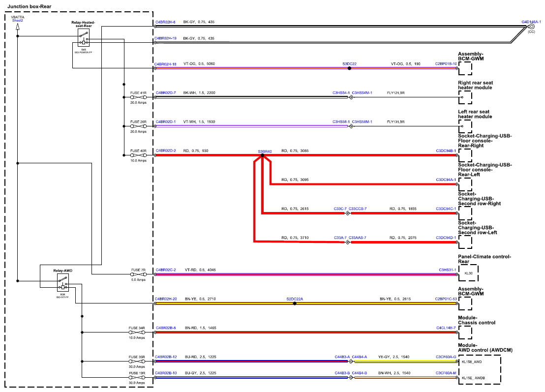Click the G4D146A-1 ground terminal symbol
This screenshot has height=392, width=545.
pos(531,27)
